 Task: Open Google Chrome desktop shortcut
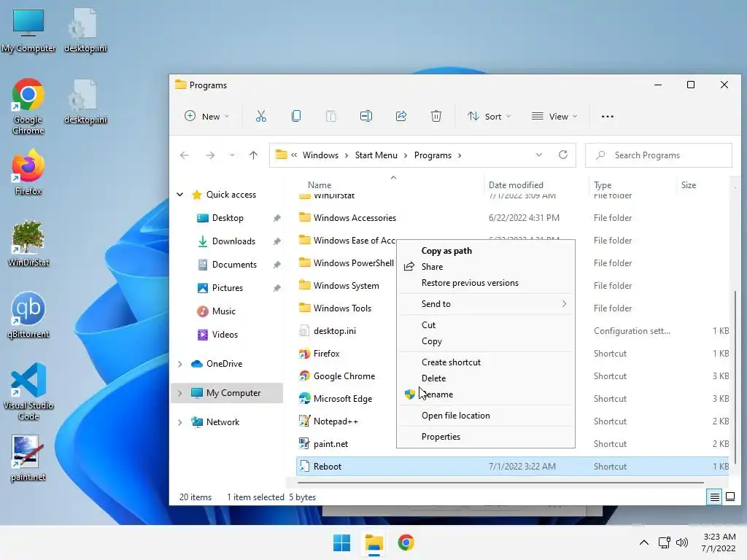click(28, 106)
